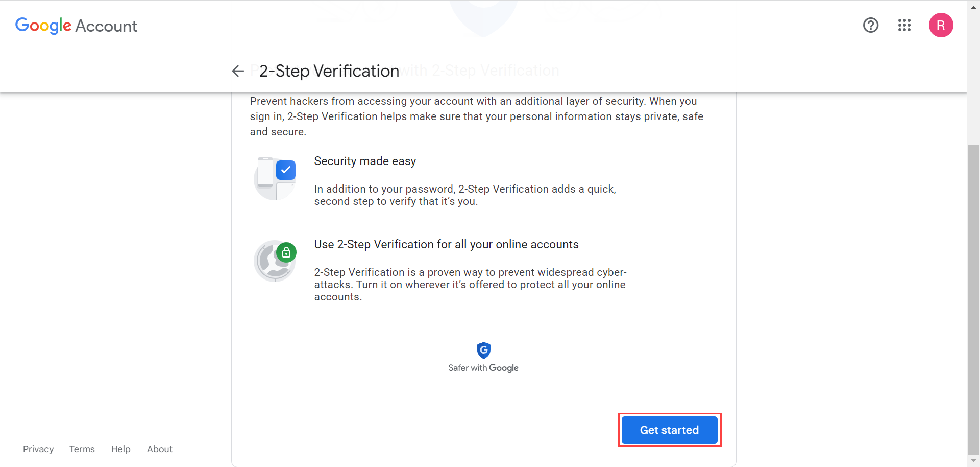The image size is (980, 467).
Task: Click the Get started button
Action: (x=669, y=430)
